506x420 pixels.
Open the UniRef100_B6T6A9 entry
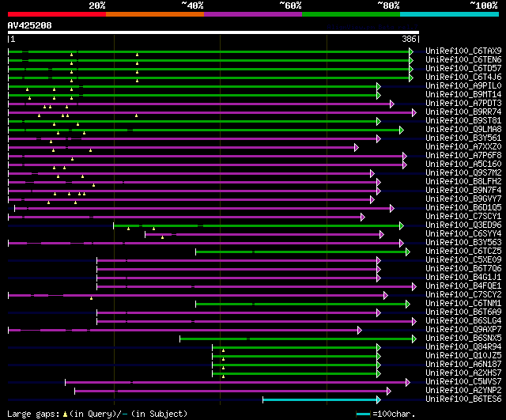tap(463, 312)
